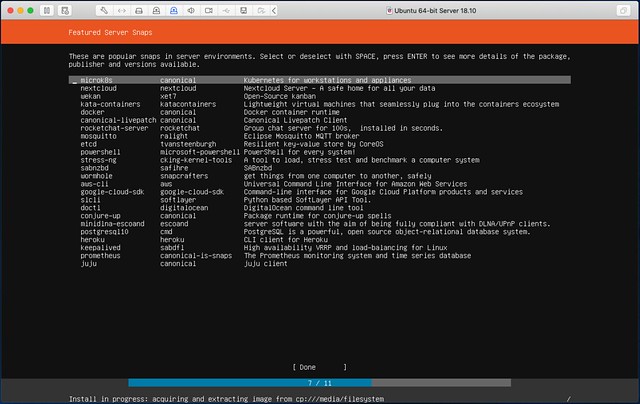Click the heroku snap entry
Screen dimensions: 640x404
pos(320,240)
